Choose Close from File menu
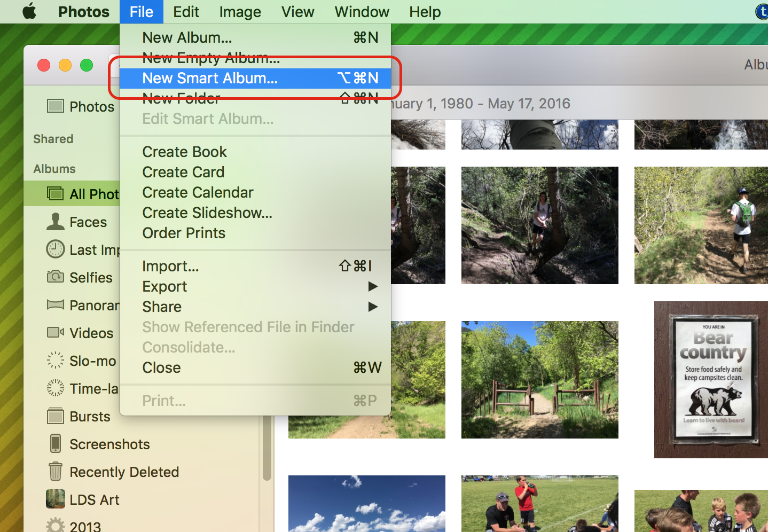Image resolution: width=768 pixels, height=532 pixels. (x=255, y=367)
